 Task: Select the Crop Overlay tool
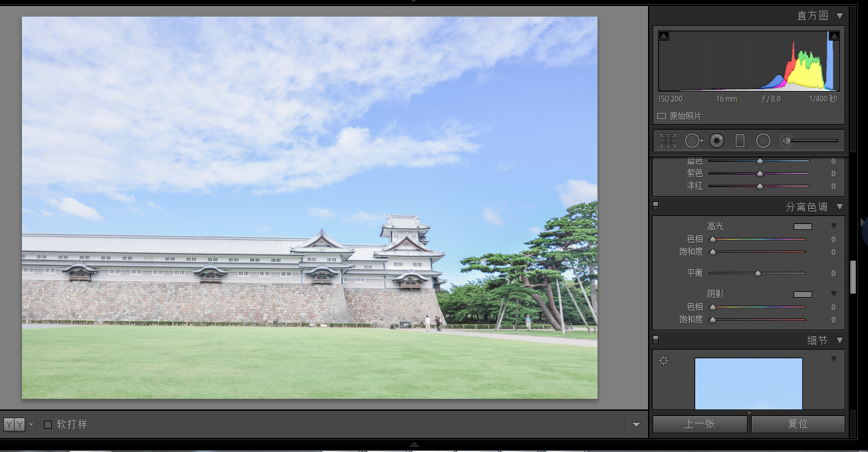pos(668,140)
